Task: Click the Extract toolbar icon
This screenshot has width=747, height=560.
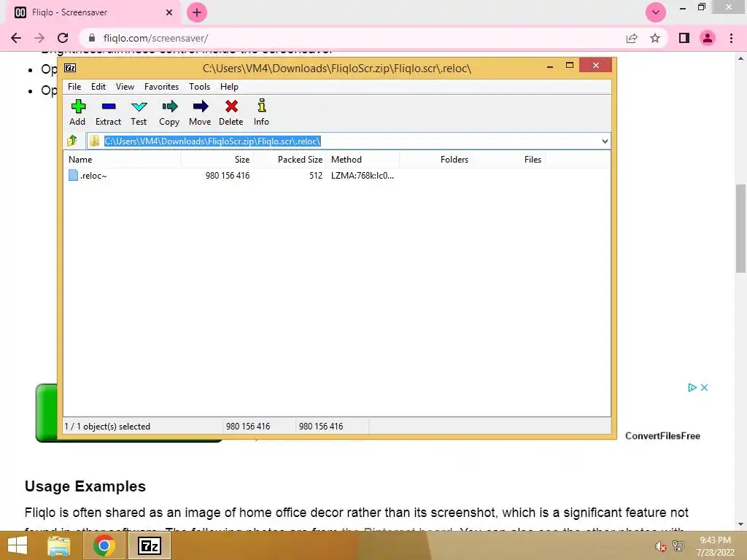Action: coord(108,112)
